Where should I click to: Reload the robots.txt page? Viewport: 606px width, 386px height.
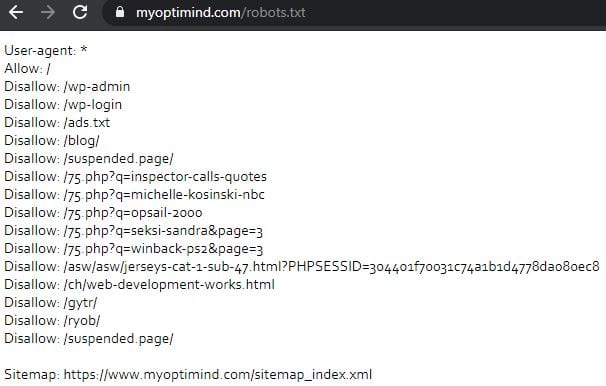point(80,12)
